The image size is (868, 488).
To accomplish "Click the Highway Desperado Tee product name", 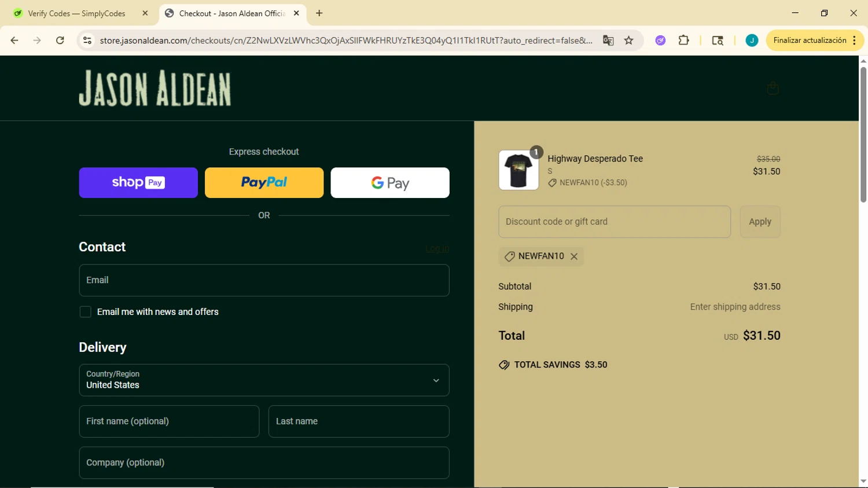I will point(595,159).
